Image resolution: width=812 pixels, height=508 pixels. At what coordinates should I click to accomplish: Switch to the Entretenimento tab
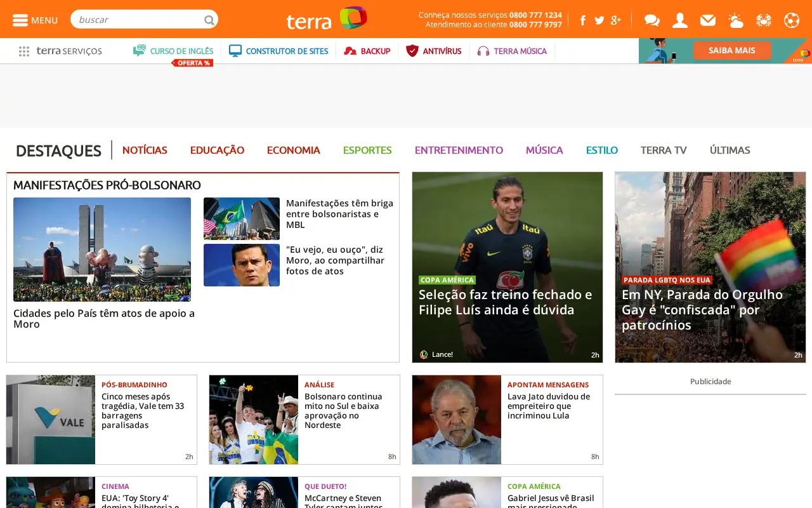(x=459, y=150)
